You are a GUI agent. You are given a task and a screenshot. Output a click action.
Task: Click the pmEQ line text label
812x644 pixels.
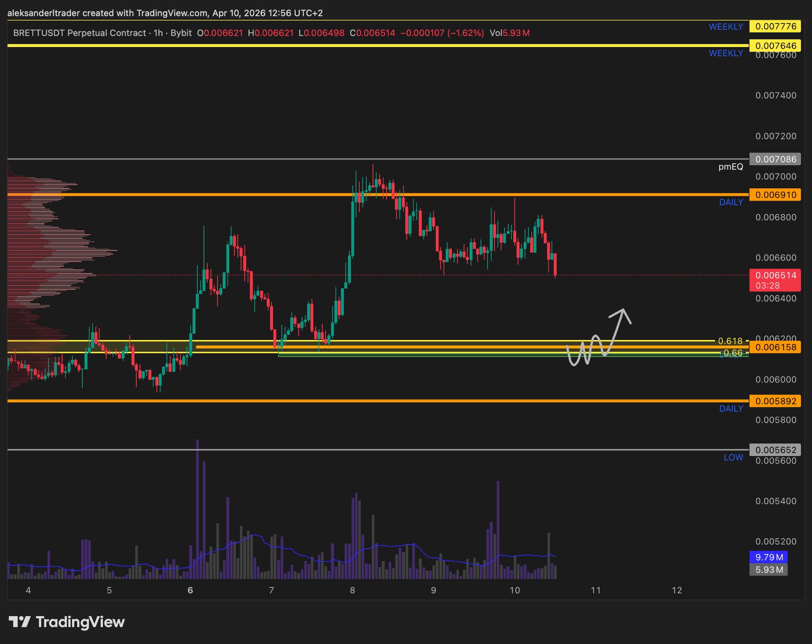(730, 167)
